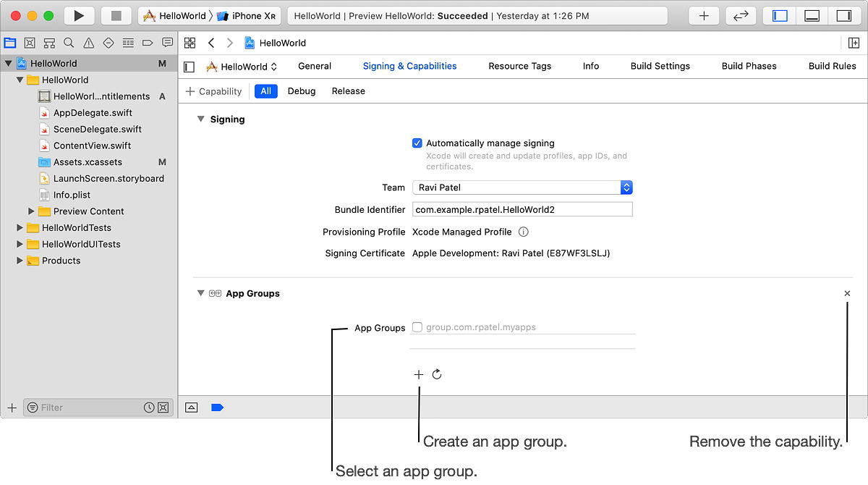Toggle the project and targets list

pyautogui.click(x=189, y=67)
